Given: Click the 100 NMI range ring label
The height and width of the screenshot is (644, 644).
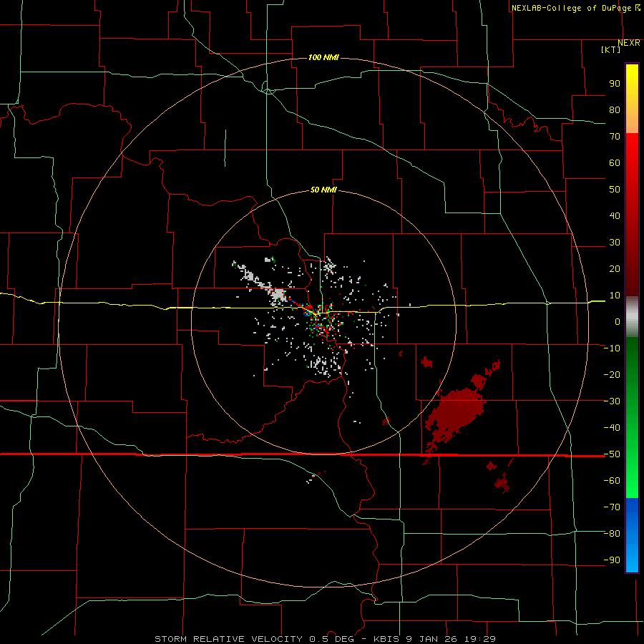Looking at the screenshot, I should tap(323, 57).
